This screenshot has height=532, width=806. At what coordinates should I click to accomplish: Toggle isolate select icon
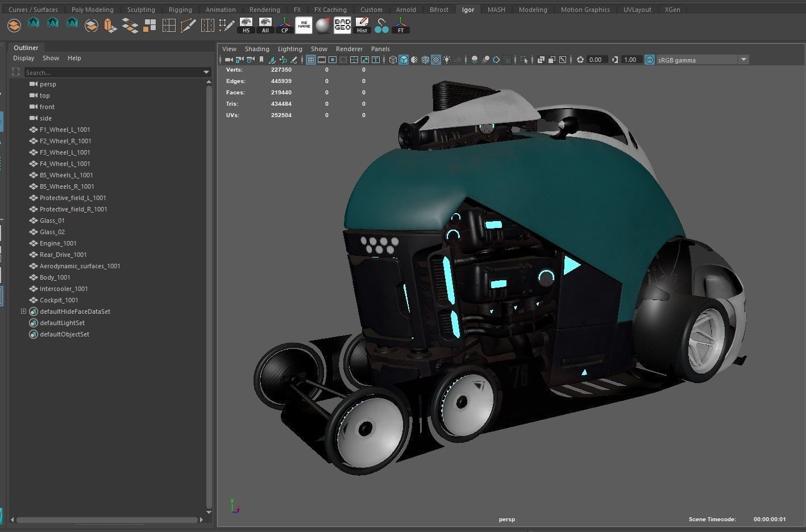click(x=524, y=60)
